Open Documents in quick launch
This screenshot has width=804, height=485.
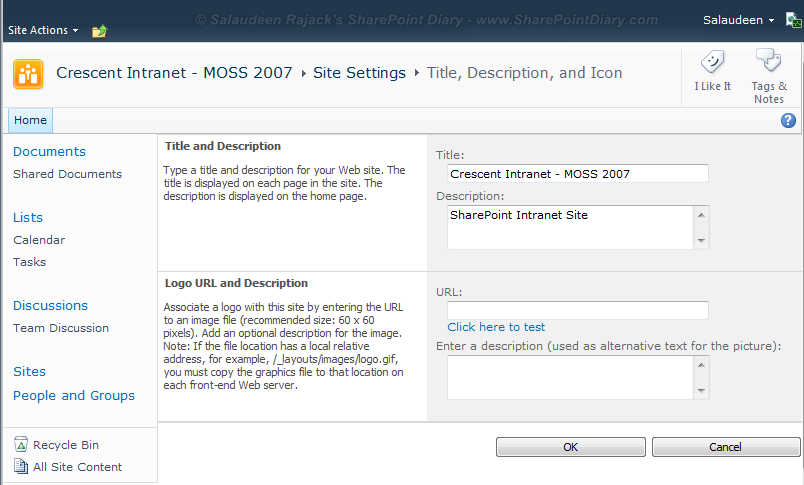(x=49, y=152)
